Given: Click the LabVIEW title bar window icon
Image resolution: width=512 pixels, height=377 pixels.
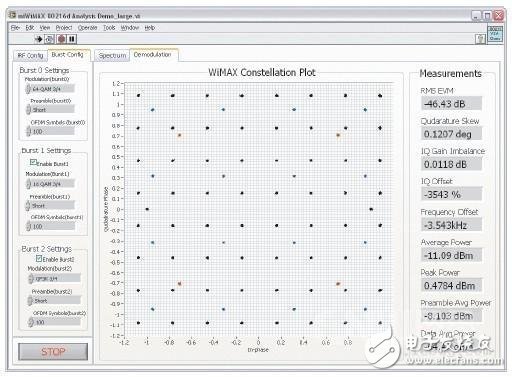Looking at the screenshot, I should click(13, 15).
